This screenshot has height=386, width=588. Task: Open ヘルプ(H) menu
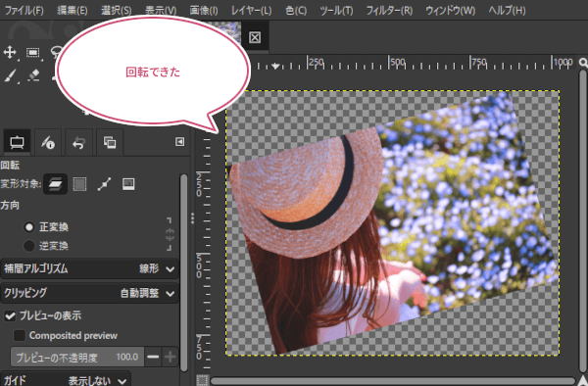click(x=507, y=10)
